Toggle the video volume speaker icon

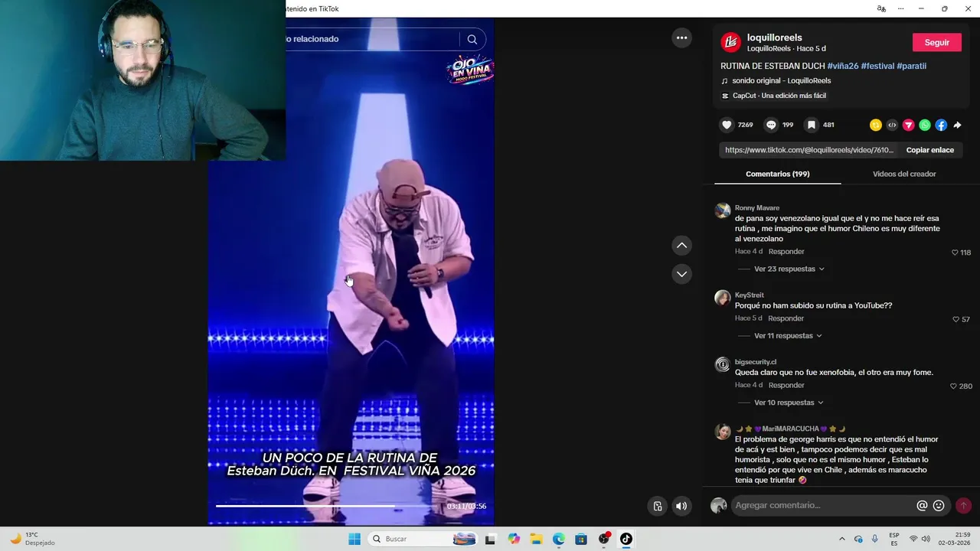click(x=681, y=506)
